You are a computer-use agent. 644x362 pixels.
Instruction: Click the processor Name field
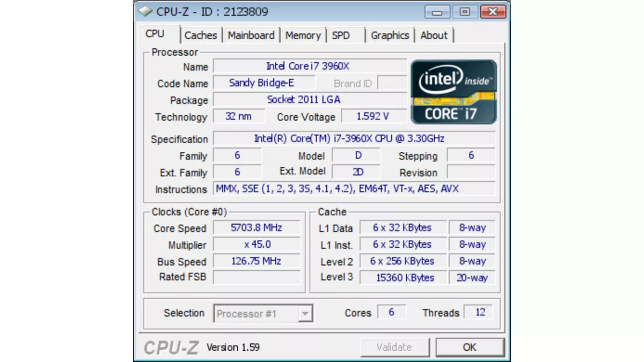point(309,66)
